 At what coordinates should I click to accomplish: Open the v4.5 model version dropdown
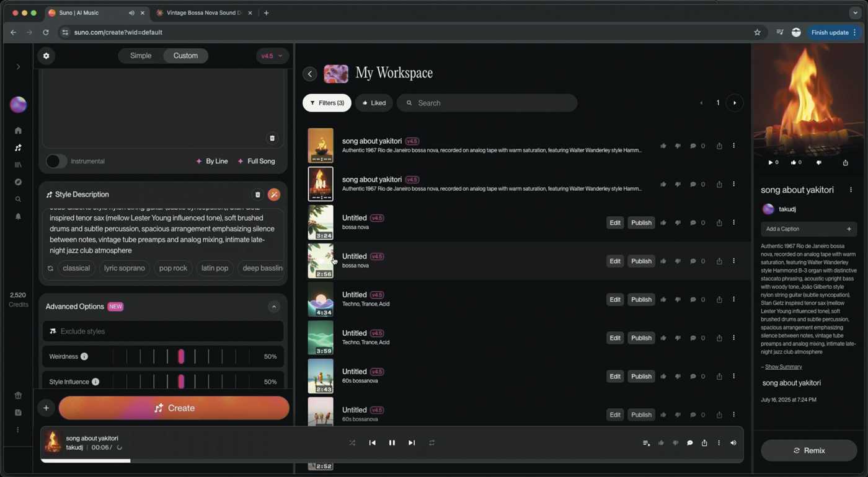272,56
